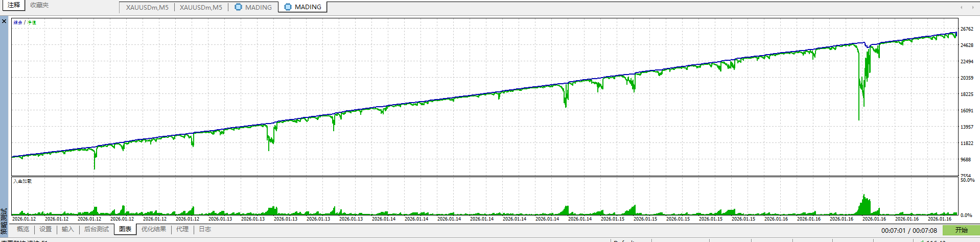The height and width of the screenshot is (242, 980).
Task: Click the 26762 axis value
Action: coord(967,29)
